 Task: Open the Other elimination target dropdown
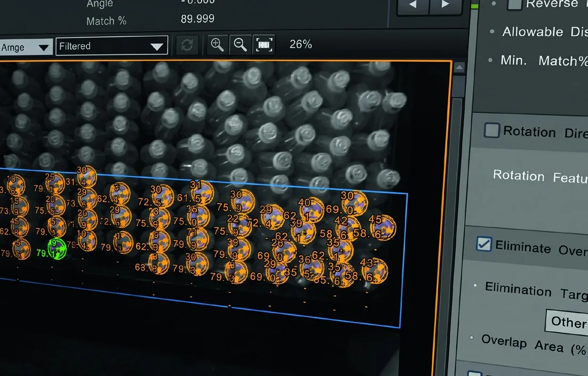(x=567, y=322)
